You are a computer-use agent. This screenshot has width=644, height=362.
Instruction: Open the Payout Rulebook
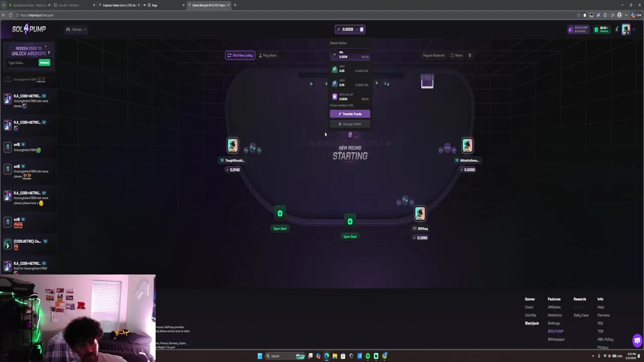pos(434,55)
